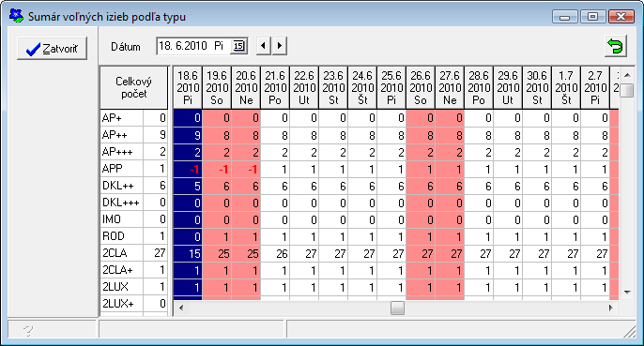644x346 pixels.
Task: Click the 2CLA cell showing 25 for 19.6
Action: 217,254
